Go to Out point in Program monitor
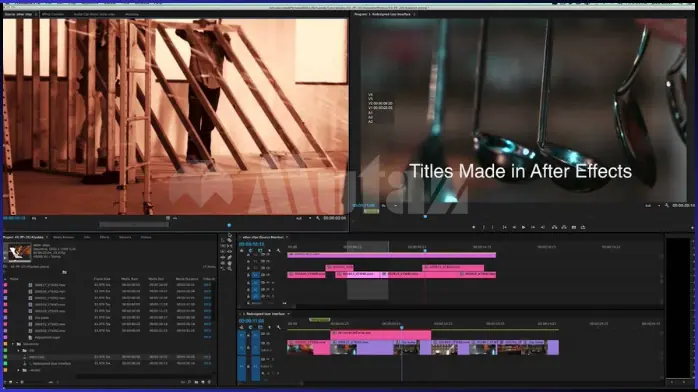The width and height of the screenshot is (698, 392). 543,227
